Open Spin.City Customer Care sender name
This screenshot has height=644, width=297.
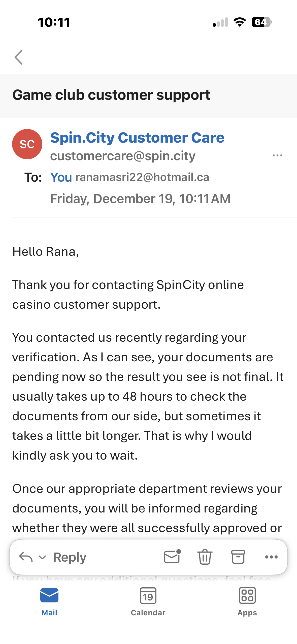click(137, 138)
